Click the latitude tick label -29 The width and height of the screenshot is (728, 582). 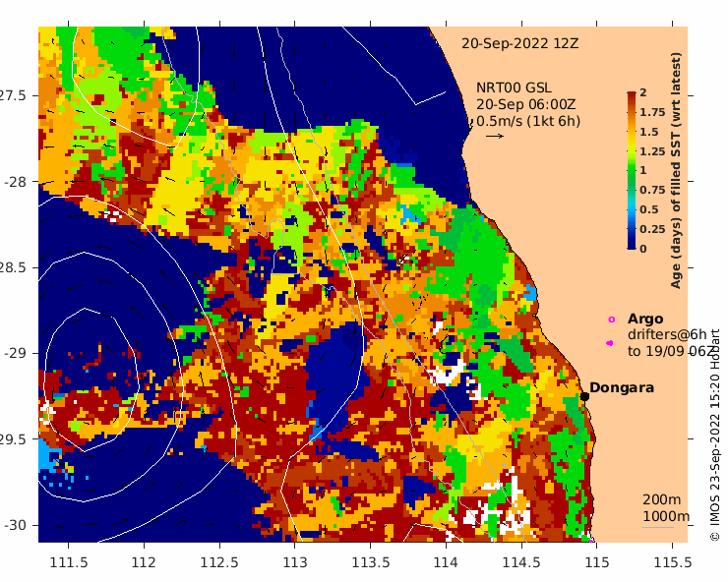tap(16, 354)
